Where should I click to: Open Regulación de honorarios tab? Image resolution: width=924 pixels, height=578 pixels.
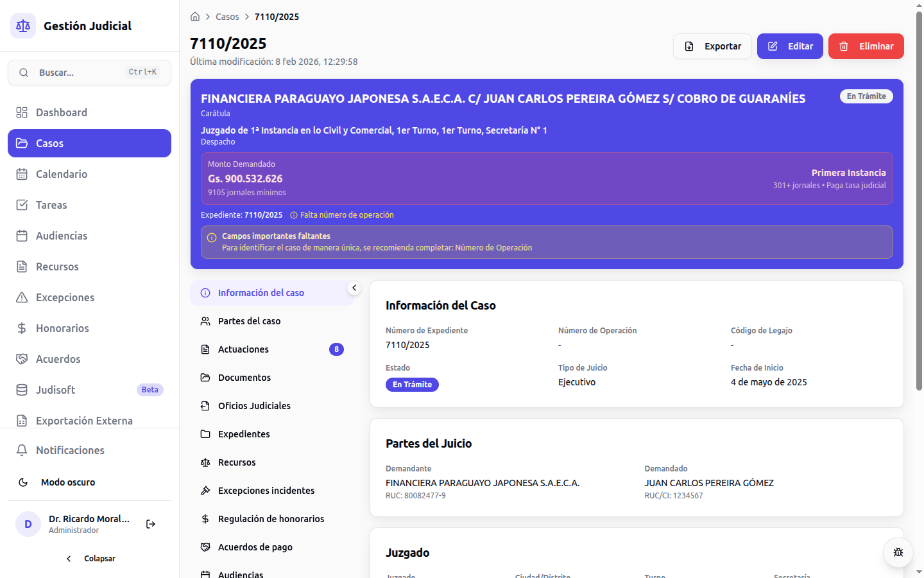272,519
